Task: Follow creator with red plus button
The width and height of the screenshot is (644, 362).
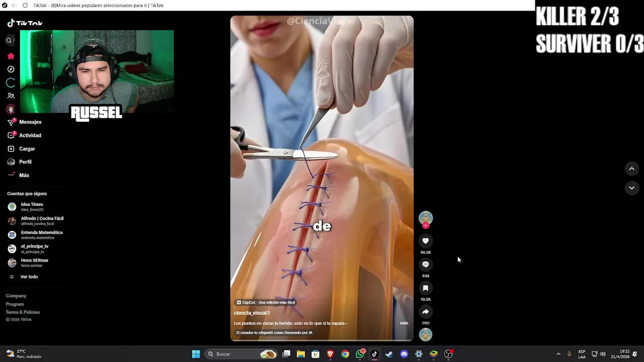Action: [x=426, y=226]
